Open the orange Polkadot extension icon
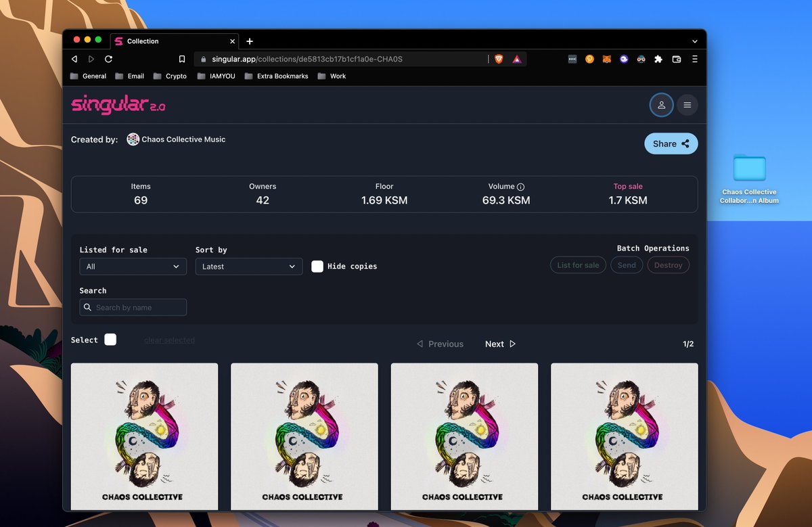The width and height of the screenshot is (812, 527). coord(589,60)
